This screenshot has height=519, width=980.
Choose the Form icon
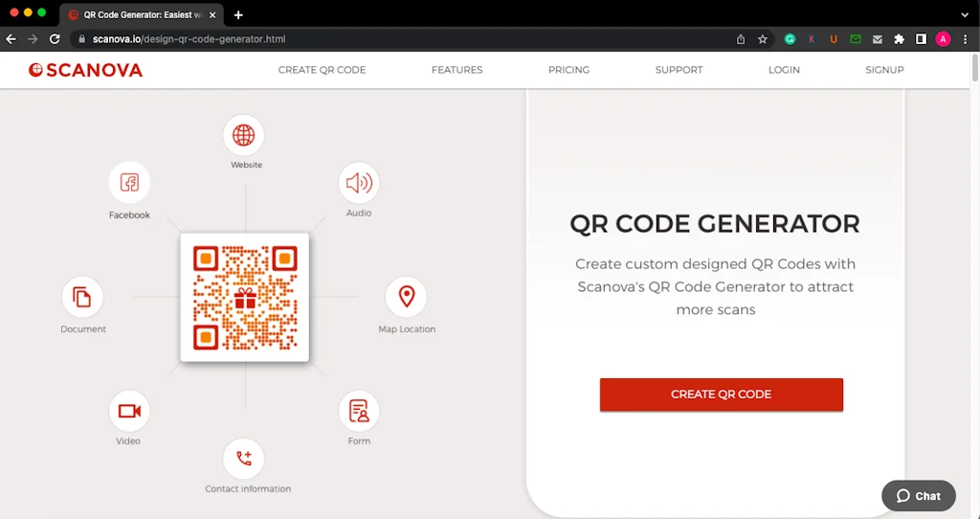(359, 411)
